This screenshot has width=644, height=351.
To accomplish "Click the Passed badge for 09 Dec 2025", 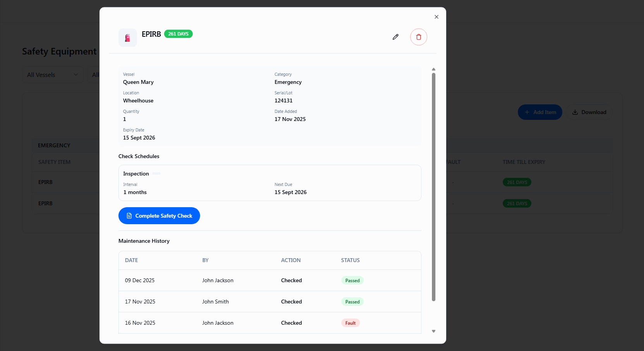I will click(x=352, y=281).
